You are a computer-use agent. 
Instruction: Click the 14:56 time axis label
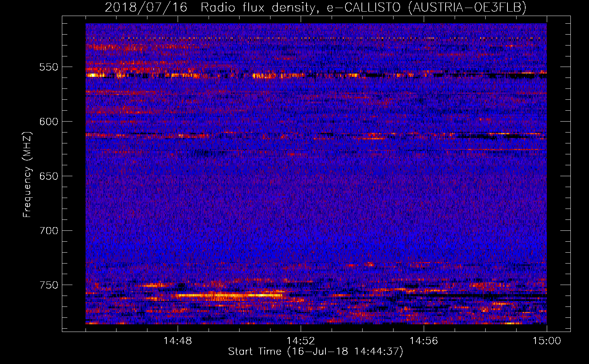pos(424,341)
